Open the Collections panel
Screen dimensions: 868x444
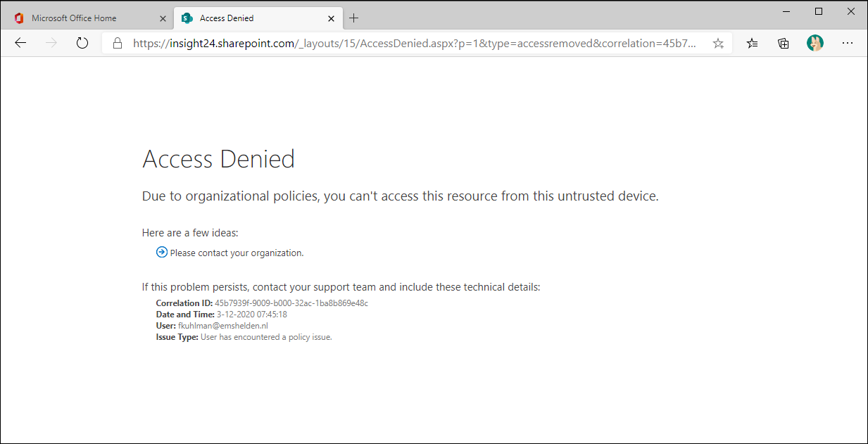pos(784,44)
